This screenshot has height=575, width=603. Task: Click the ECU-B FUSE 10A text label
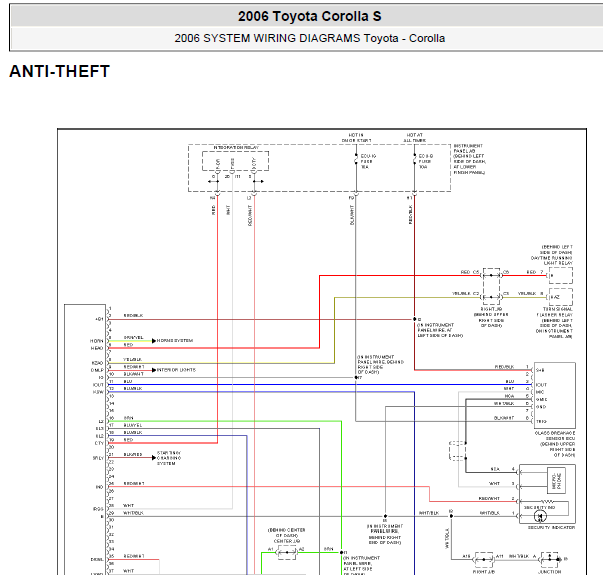point(426,162)
